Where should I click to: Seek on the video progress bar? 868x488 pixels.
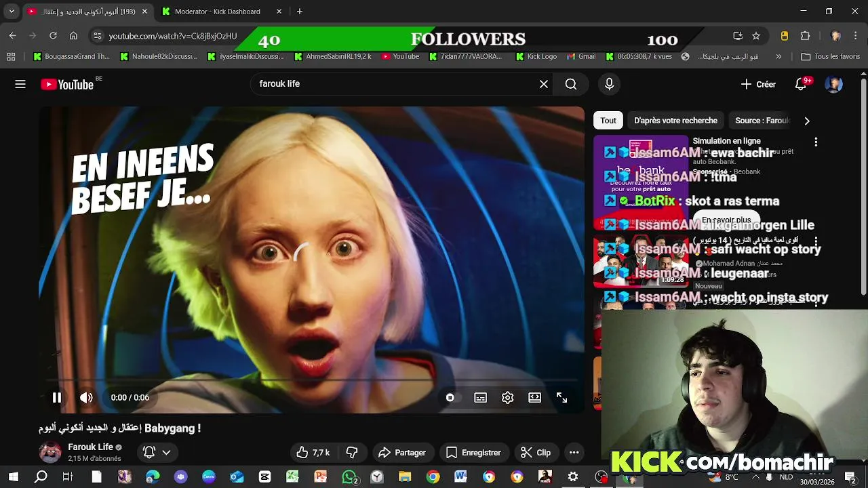click(311, 381)
